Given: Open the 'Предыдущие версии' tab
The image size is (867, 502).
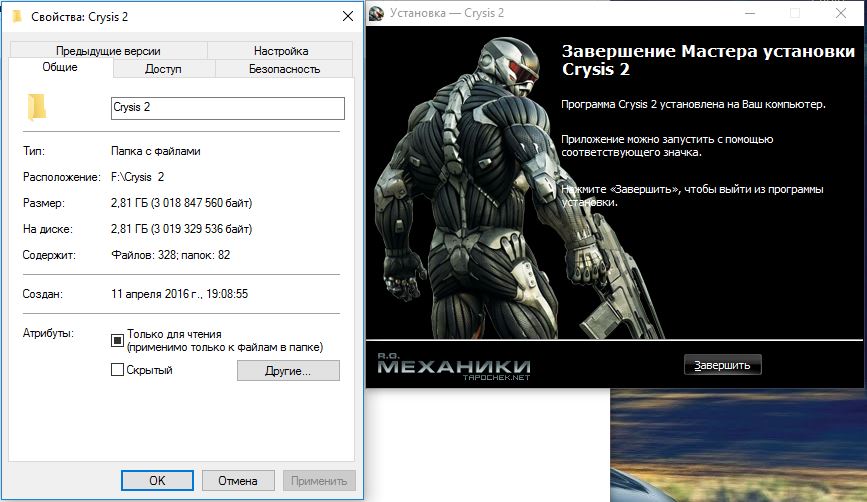Looking at the screenshot, I should tap(108, 51).
